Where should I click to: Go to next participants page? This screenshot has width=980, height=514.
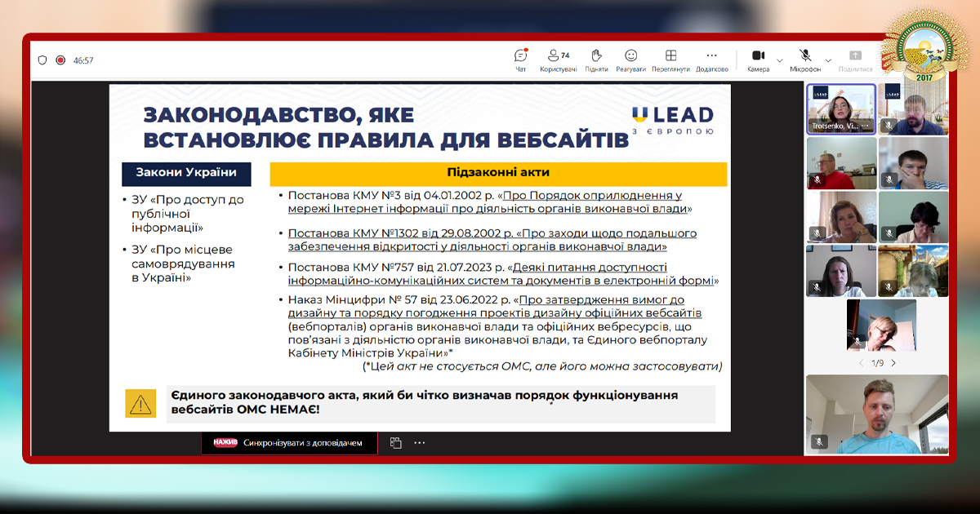coord(893,363)
